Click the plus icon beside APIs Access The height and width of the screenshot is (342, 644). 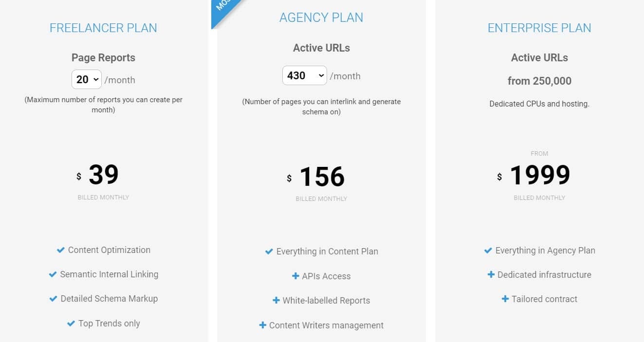(295, 276)
